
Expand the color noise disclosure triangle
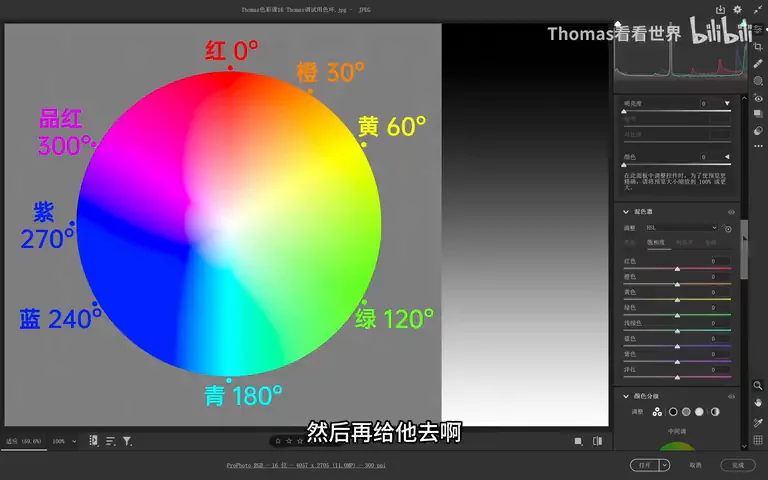click(x=727, y=157)
